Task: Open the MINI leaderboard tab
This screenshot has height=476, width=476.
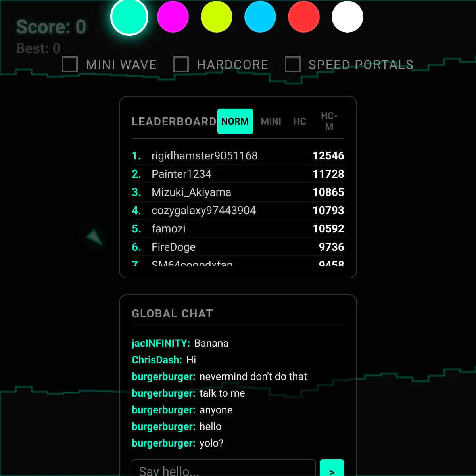Action: pos(271,121)
